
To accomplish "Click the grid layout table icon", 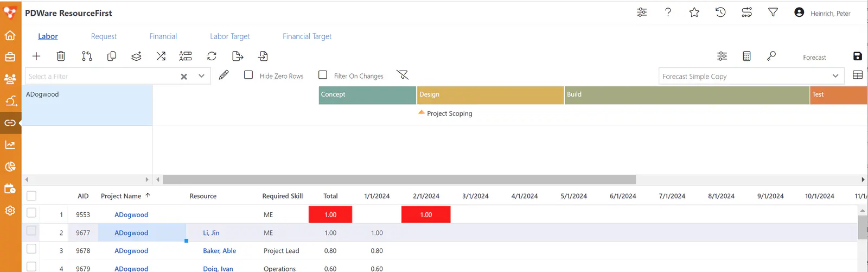I will tap(858, 75).
